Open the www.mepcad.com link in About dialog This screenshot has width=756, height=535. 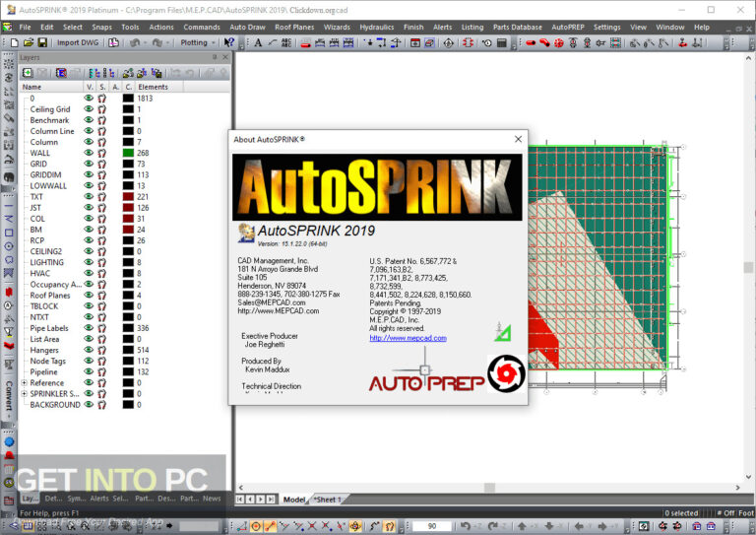pyautogui.click(x=408, y=338)
